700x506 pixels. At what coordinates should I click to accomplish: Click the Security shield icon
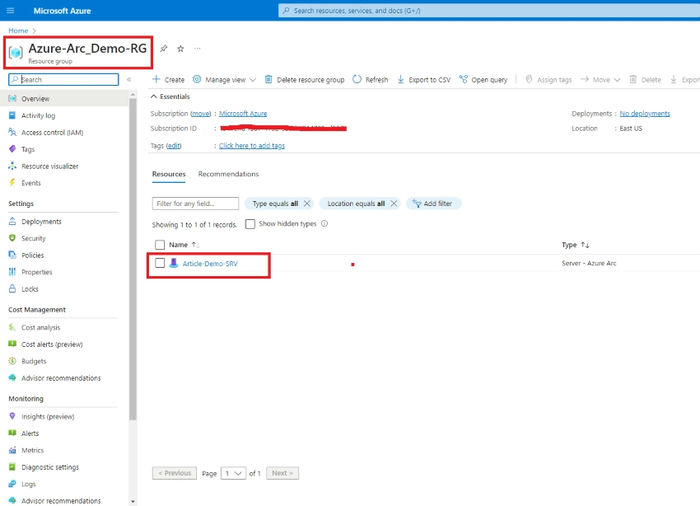click(x=12, y=238)
